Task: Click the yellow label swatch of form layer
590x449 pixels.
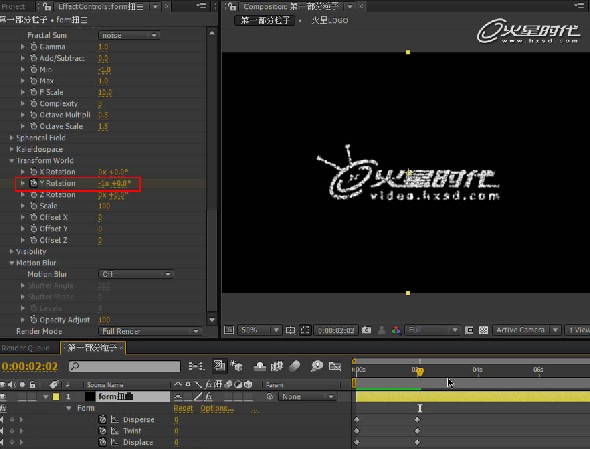Action: 56,396
